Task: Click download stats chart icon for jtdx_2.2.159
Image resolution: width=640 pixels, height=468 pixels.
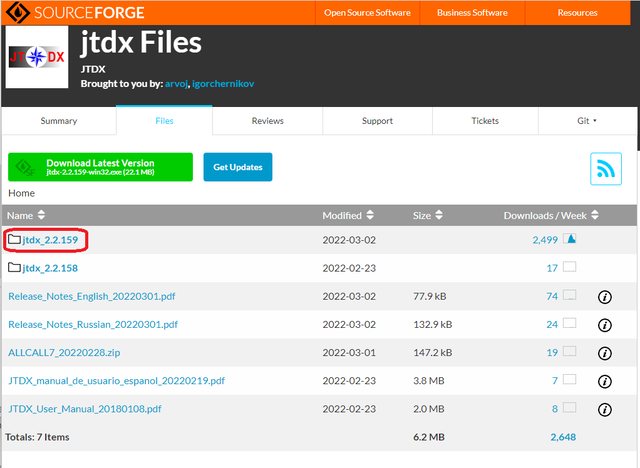Action: pyautogui.click(x=569, y=239)
